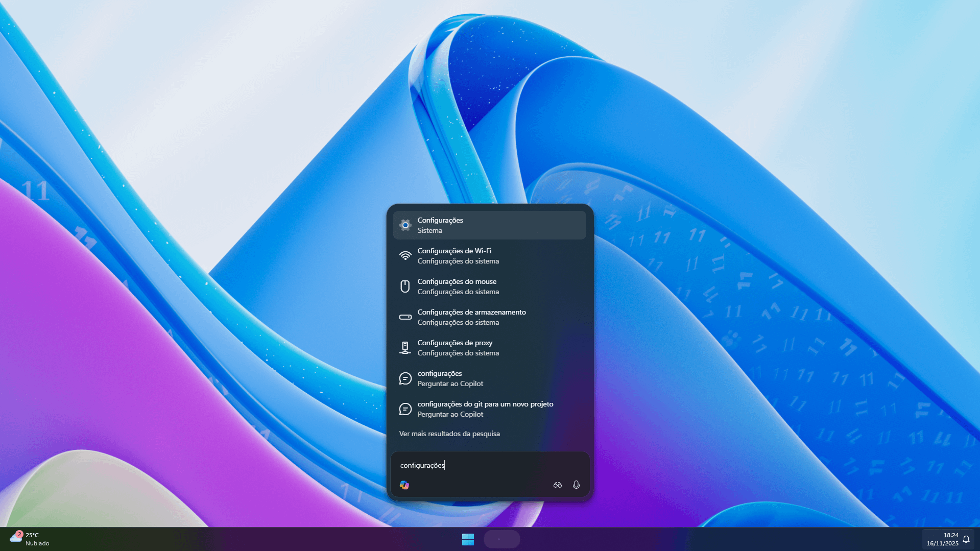Click the mouse icon in search results
Screen dimensions: 980x551
405,286
